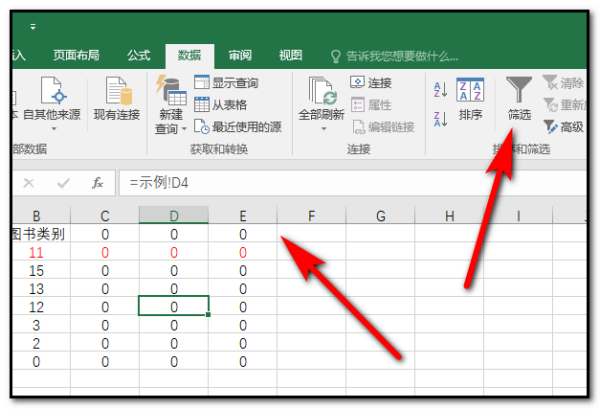
Task: Sort descending with Z-A icon
Action: [440, 119]
